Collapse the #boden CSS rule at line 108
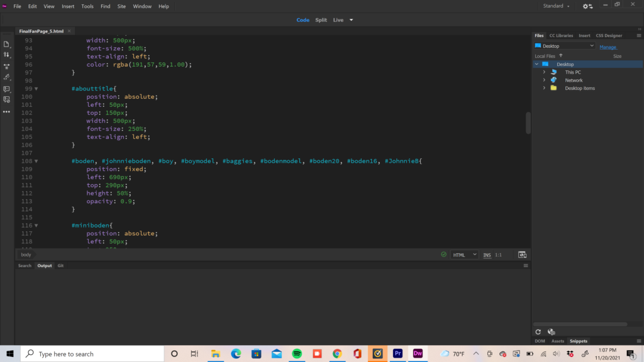The height and width of the screenshot is (362, 644). (x=36, y=162)
